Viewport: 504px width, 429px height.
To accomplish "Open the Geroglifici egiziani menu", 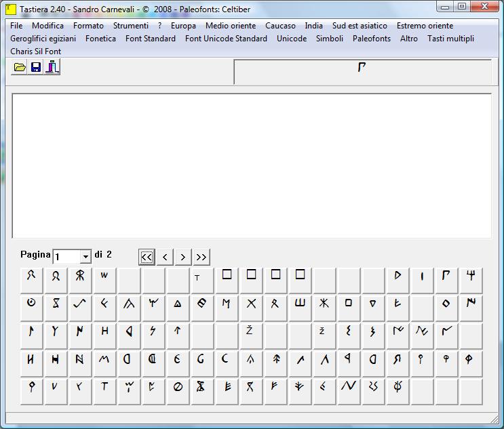I will pyautogui.click(x=43, y=39).
